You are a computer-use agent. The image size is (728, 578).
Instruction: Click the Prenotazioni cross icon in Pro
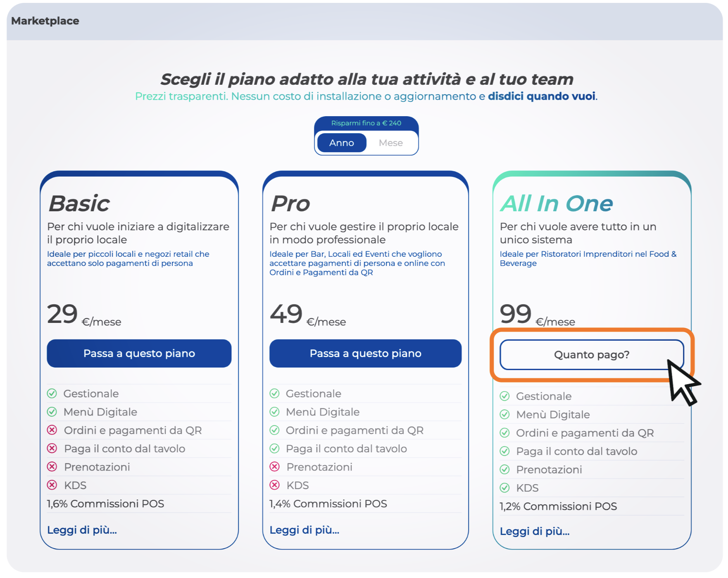click(275, 467)
